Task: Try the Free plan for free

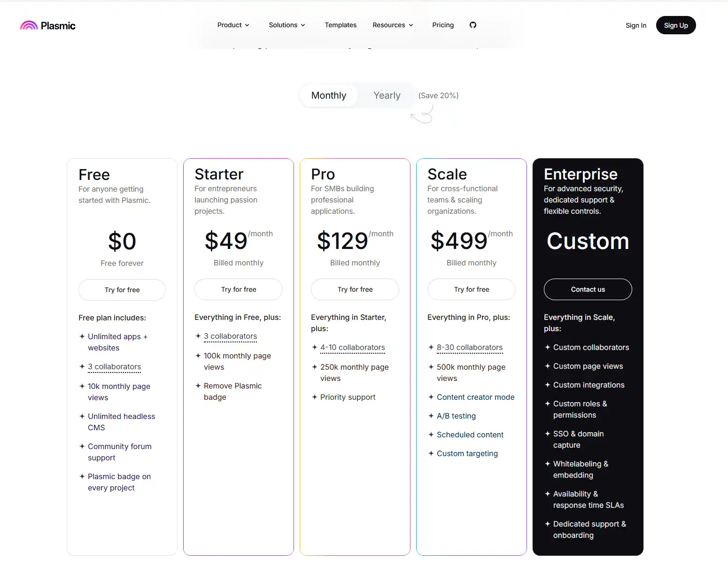Action: (x=122, y=289)
